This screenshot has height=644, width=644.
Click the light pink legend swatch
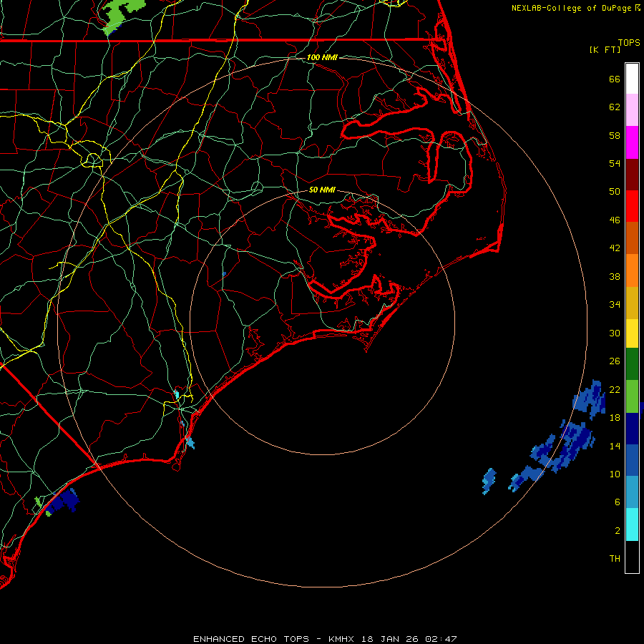[632, 110]
